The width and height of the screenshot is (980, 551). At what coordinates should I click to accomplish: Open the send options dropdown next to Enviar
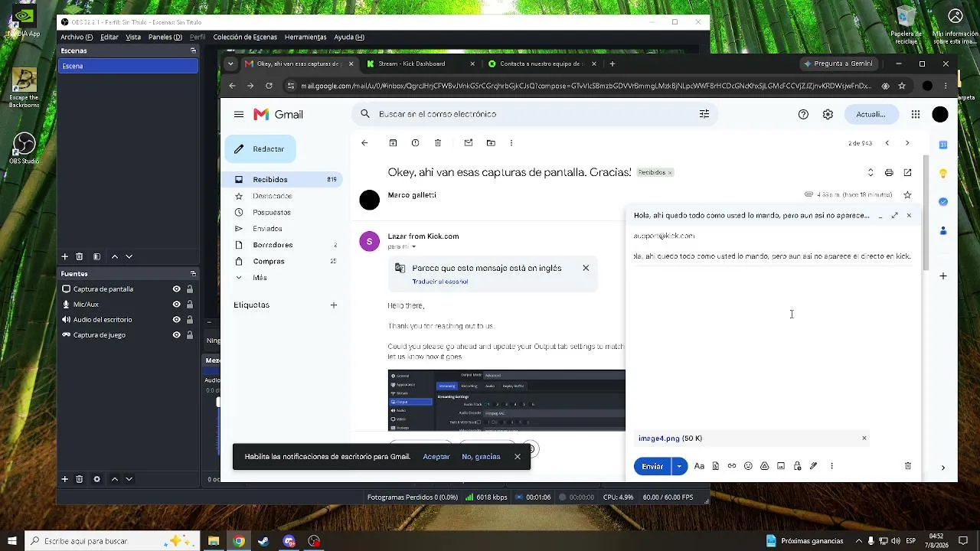[x=679, y=466]
